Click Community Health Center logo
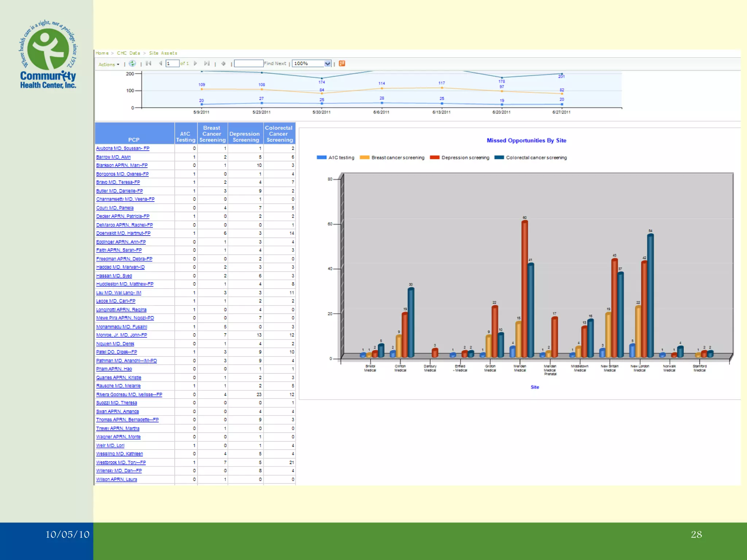 [48, 54]
